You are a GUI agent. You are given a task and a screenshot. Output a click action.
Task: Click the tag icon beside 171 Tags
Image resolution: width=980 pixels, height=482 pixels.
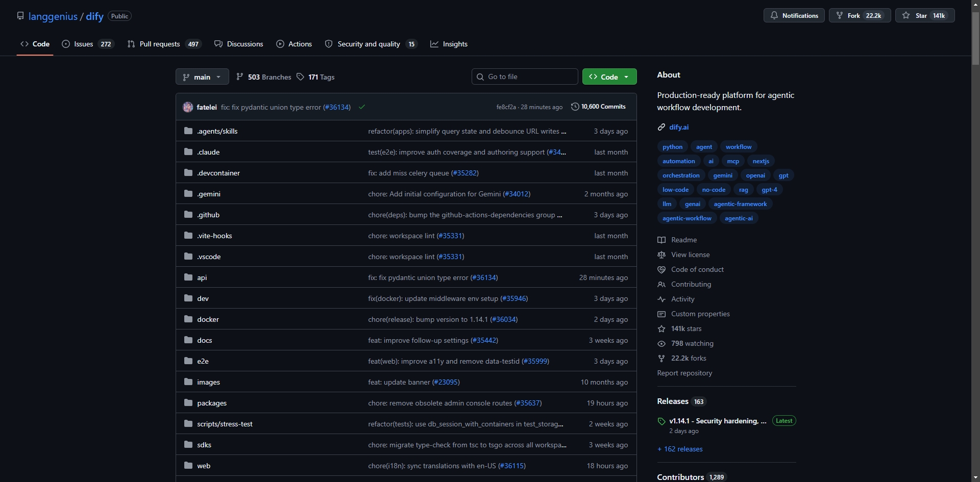click(x=300, y=77)
